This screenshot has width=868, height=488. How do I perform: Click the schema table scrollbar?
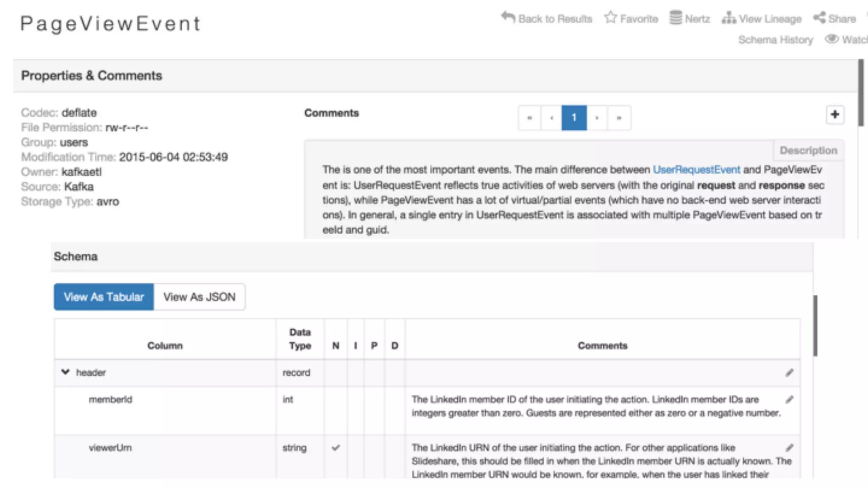[x=815, y=325]
